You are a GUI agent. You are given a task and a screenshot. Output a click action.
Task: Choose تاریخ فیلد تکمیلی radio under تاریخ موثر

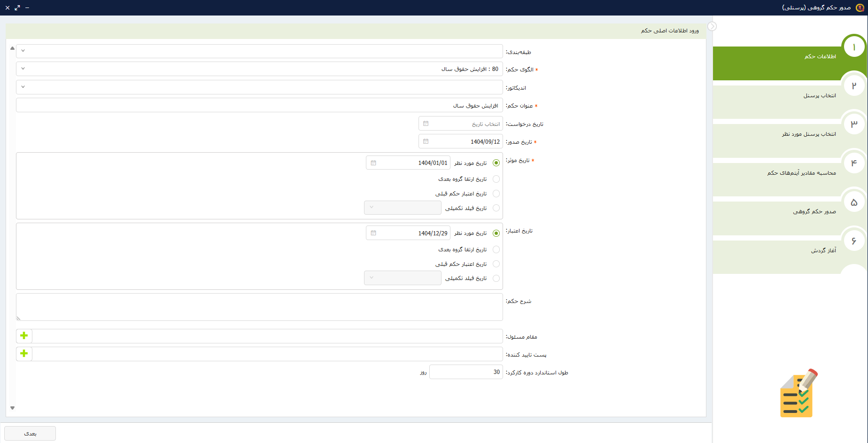pos(496,208)
